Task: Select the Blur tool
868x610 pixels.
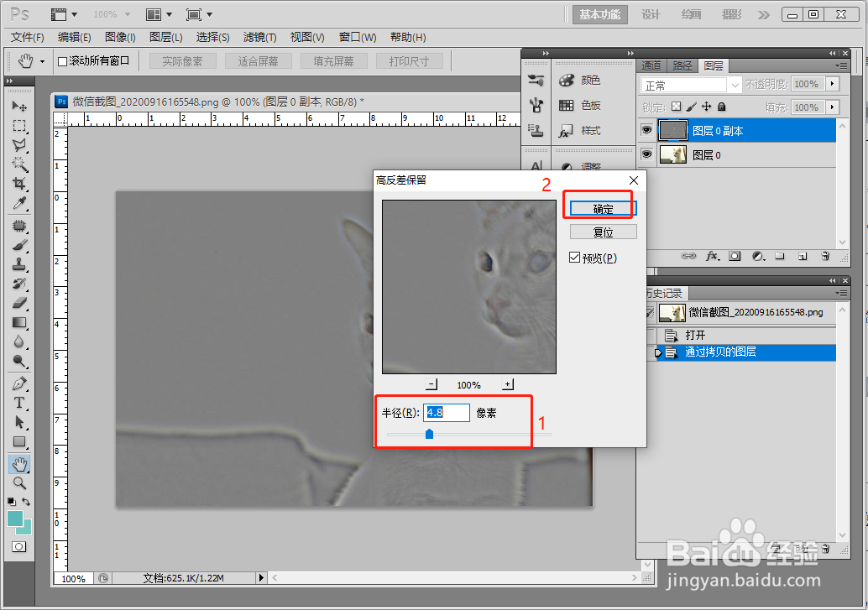Action: pyautogui.click(x=19, y=341)
